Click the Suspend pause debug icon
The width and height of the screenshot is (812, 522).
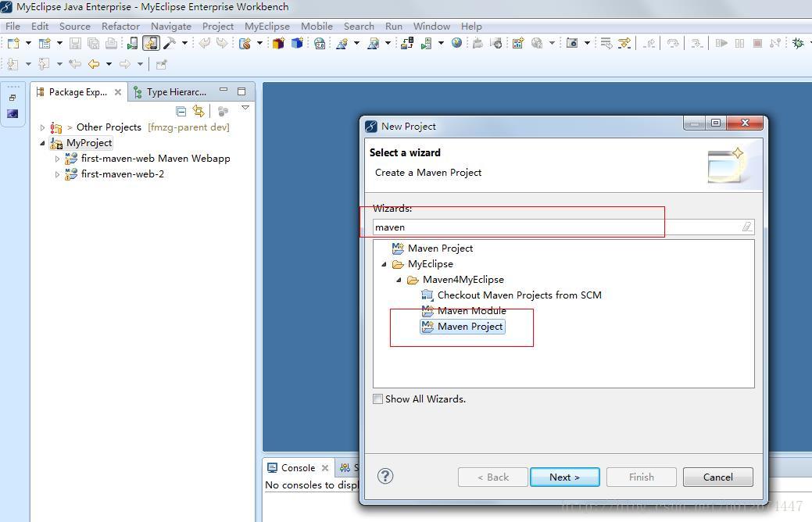(x=739, y=44)
